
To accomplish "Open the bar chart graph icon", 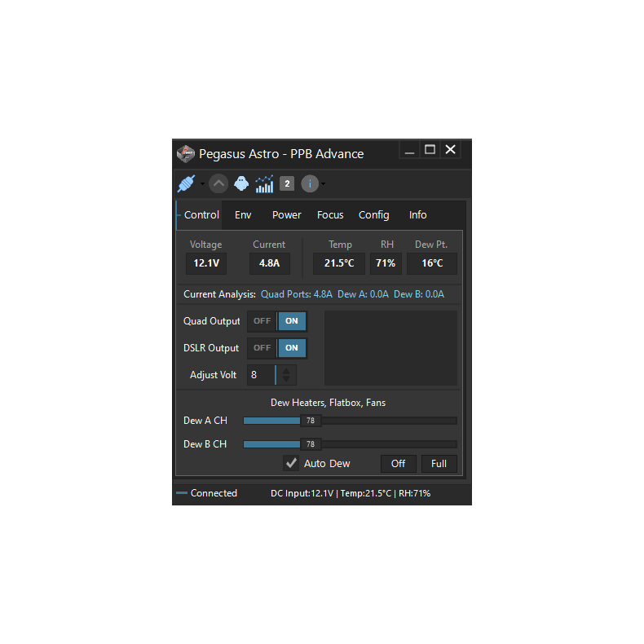I will pyautogui.click(x=264, y=183).
